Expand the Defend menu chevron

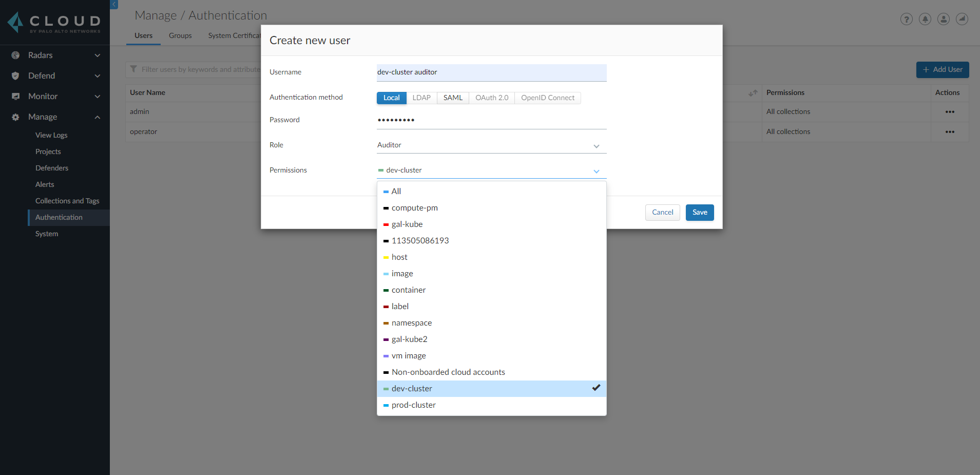[x=98, y=76]
